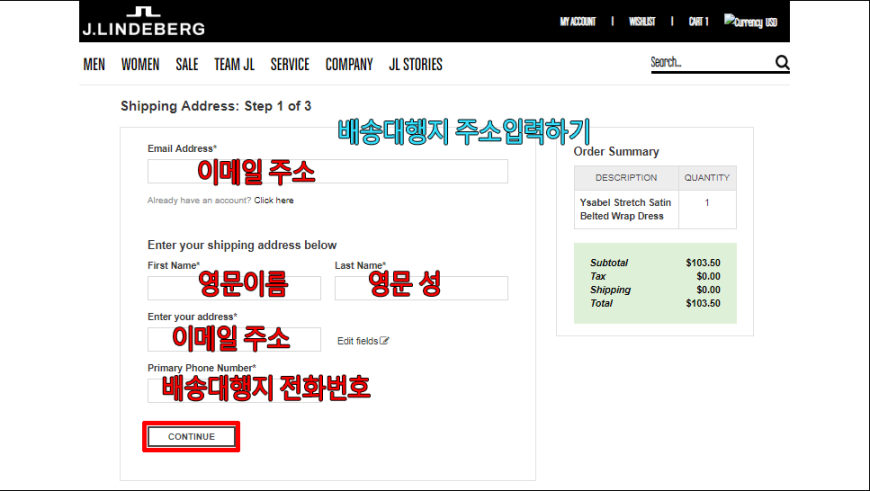Click the Subtotal $103.50 value
Viewport: 870px width, 491px height.
[x=703, y=263]
